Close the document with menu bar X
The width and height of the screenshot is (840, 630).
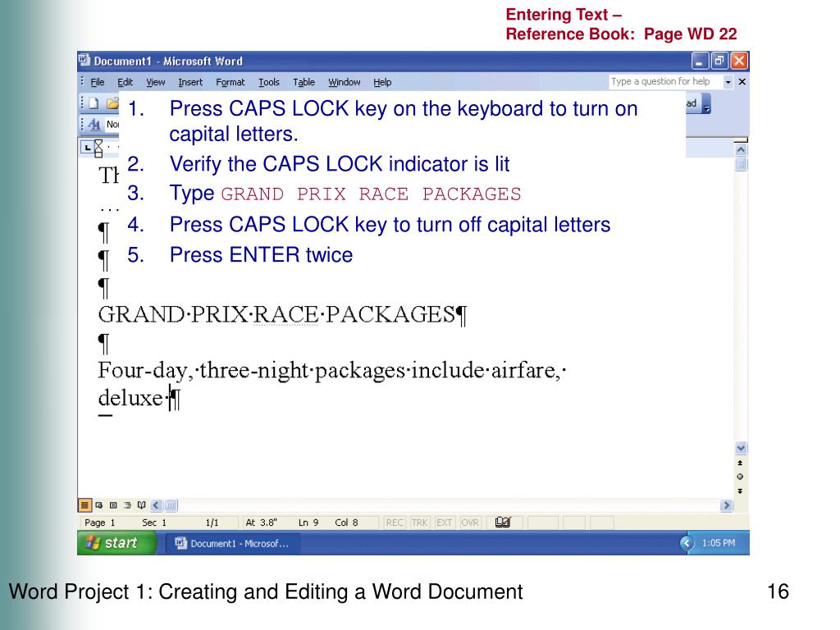tap(742, 82)
